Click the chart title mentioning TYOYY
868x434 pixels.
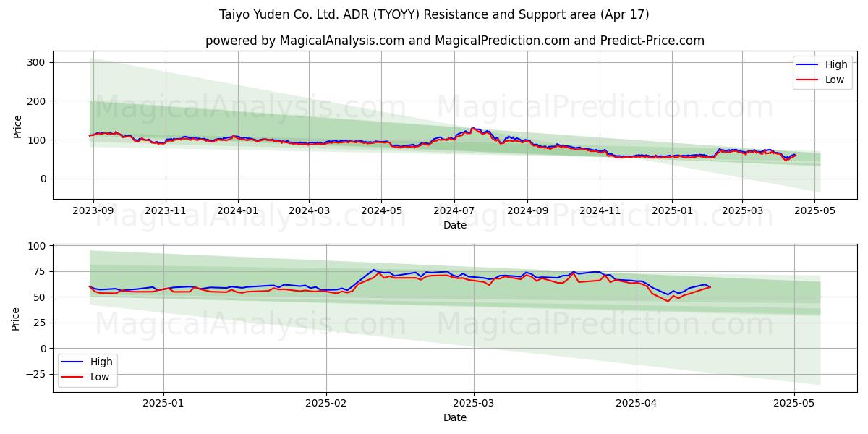click(434, 14)
